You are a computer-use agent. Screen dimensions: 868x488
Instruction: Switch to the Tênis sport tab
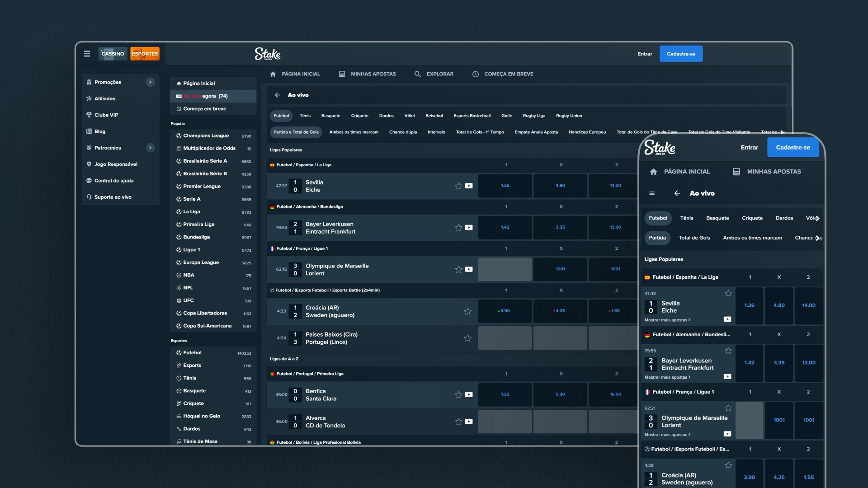305,116
